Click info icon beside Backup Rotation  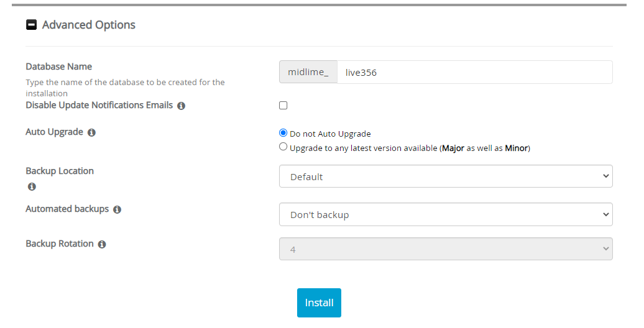tap(102, 244)
